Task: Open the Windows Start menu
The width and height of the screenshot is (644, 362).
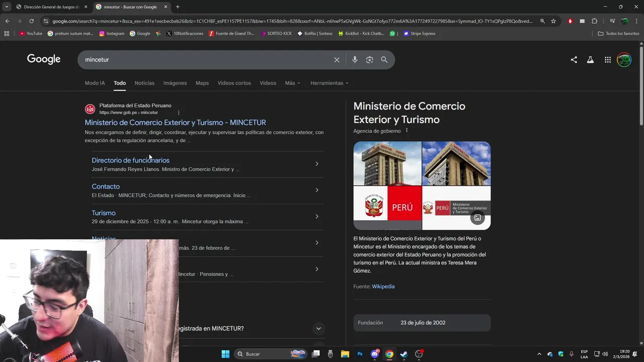Action: coord(225,354)
